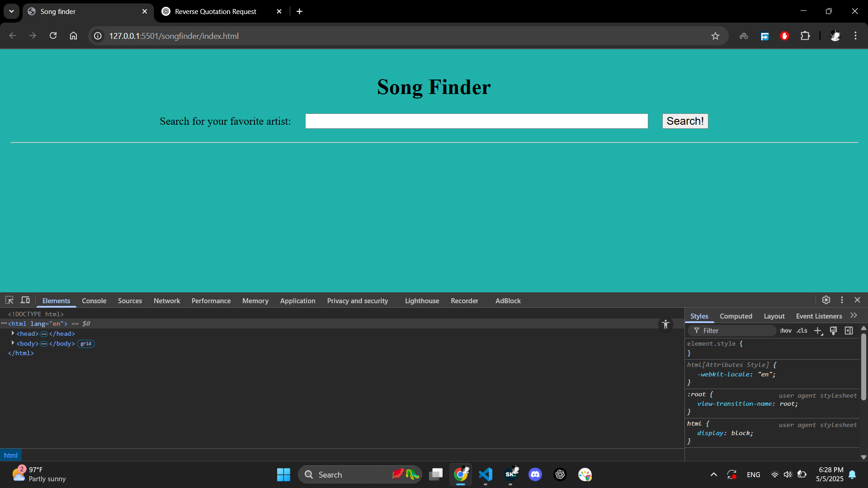Show hidden system tray icons
Image resolution: width=868 pixels, height=488 pixels.
click(x=713, y=474)
